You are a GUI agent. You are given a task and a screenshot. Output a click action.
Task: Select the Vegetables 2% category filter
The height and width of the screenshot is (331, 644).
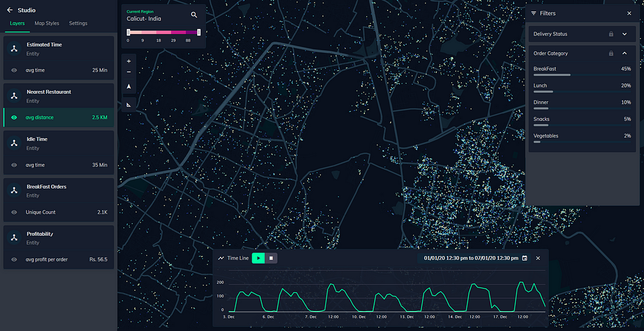[x=582, y=138]
